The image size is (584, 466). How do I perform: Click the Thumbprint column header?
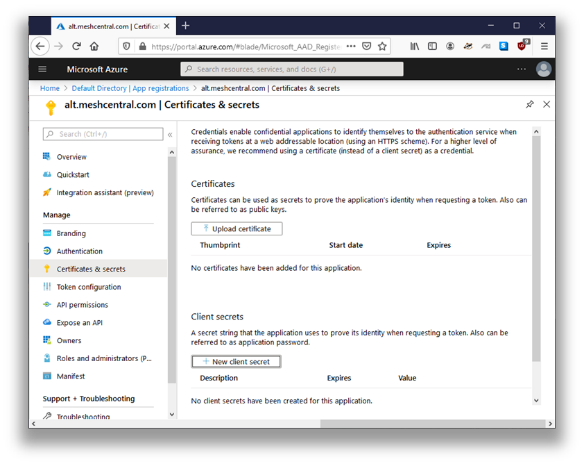click(220, 245)
